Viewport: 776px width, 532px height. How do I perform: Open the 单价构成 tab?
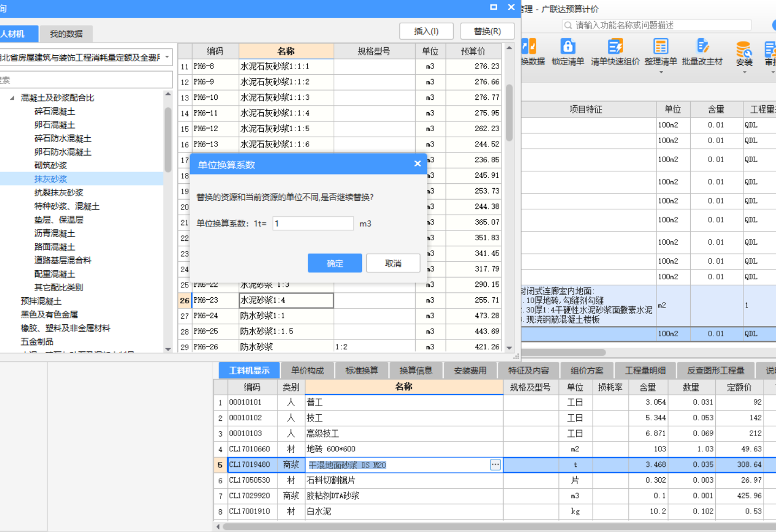click(307, 370)
